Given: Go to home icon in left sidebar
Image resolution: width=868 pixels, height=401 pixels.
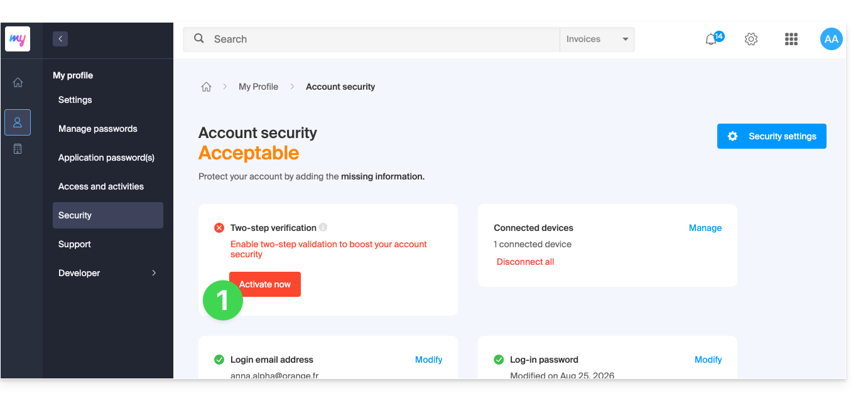Looking at the screenshot, I should pos(18,82).
